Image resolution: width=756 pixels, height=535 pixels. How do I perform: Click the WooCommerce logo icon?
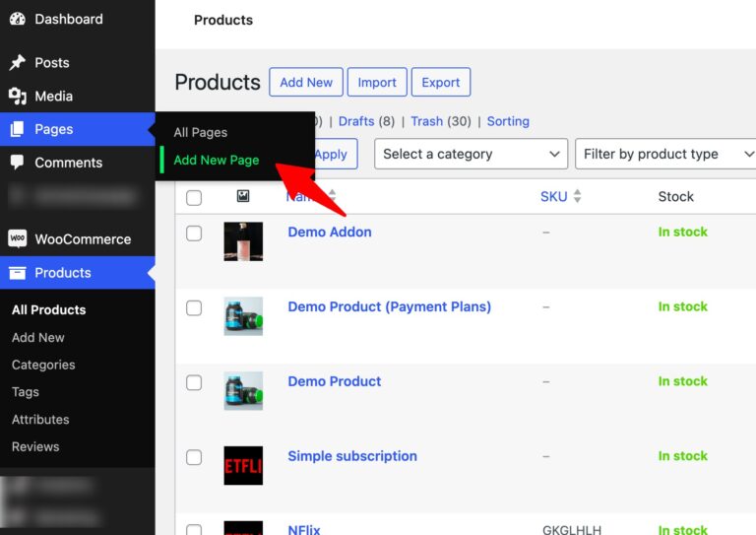coord(17,238)
